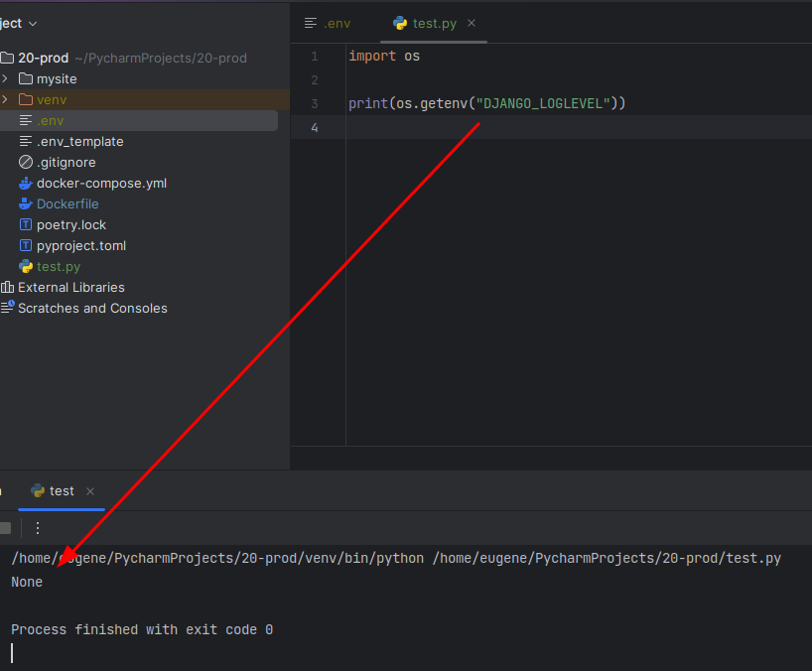This screenshot has width=812, height=671.
Task: Close the 'test' run tab
Action: pos(90,490)
